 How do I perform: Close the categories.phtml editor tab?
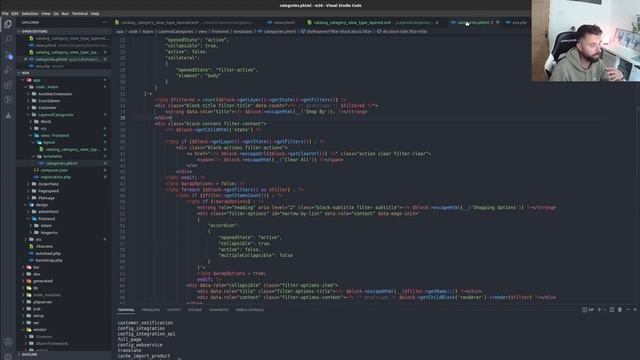498,22
